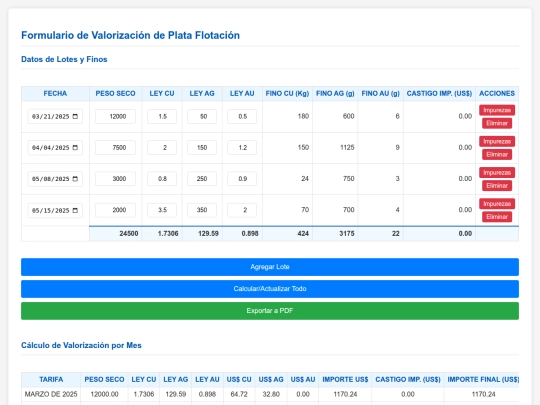This screenshot has width=540, height=405.
Task: Click total Peso Seco value 24500
Action: click(x=129, y=233)
